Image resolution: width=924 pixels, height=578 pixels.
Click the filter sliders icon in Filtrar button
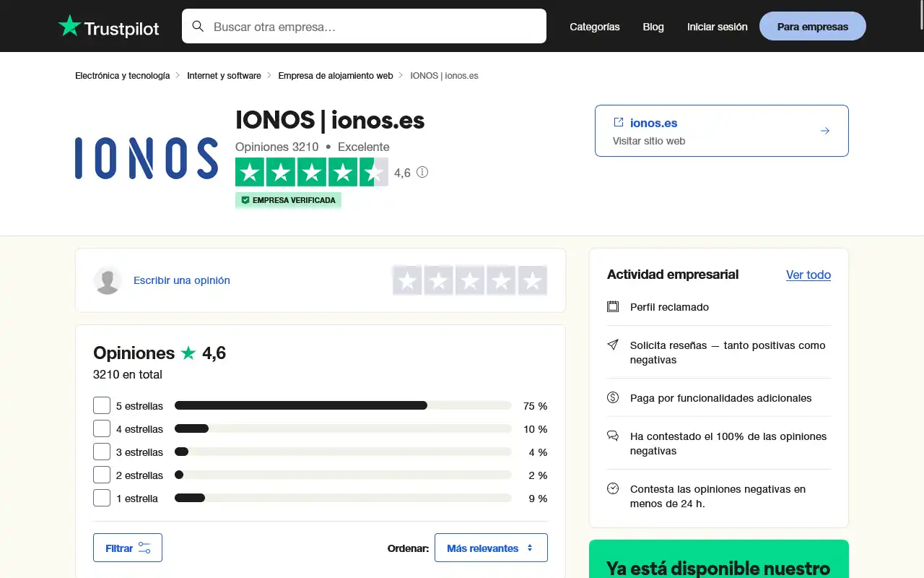pos(144,548)
